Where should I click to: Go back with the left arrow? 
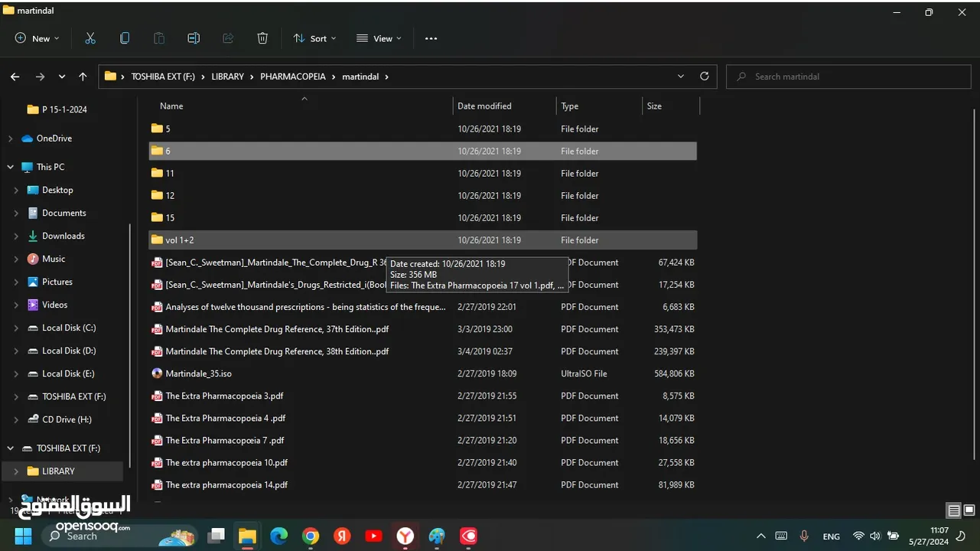coord(15,77)
